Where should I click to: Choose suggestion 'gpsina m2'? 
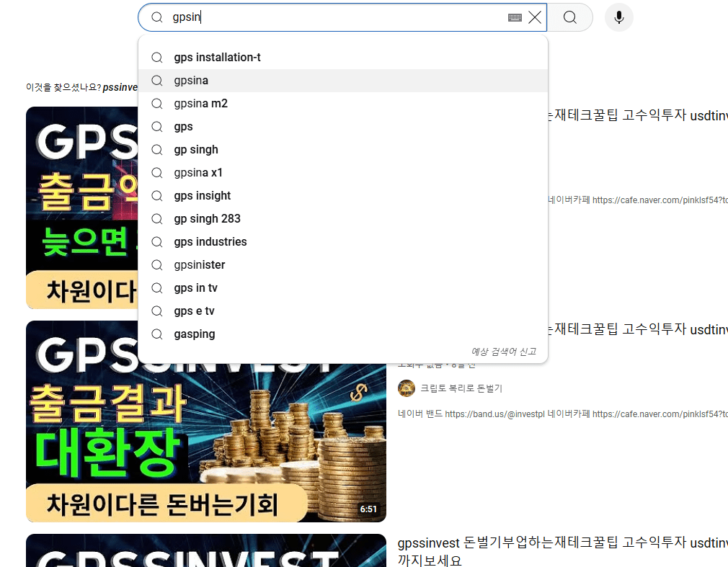343,104
